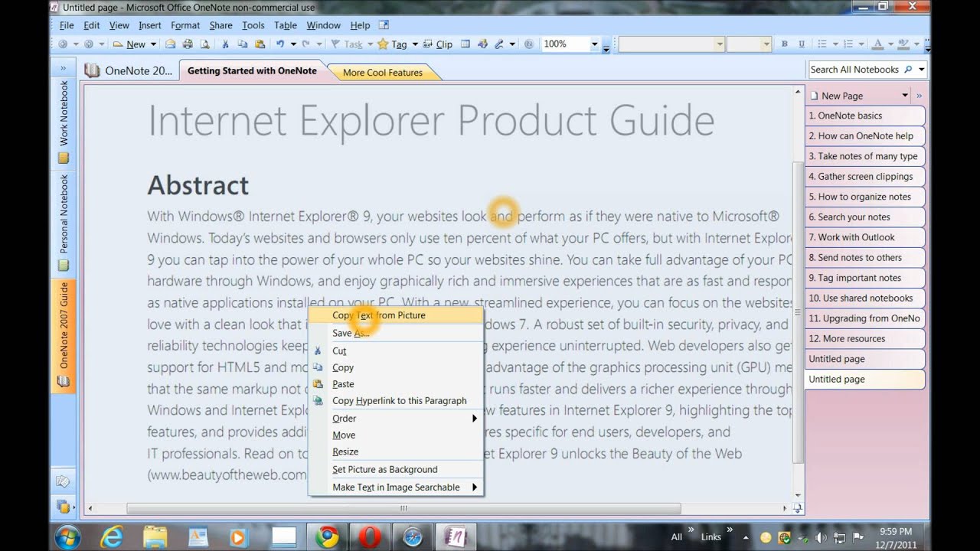Open page 1. OneNote basics

(864, 116)
